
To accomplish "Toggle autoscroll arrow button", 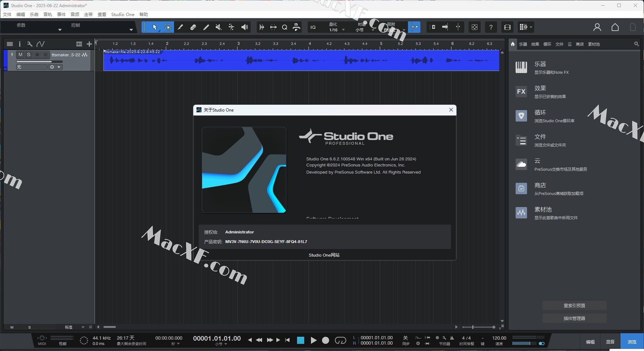I will coord(445,27).
